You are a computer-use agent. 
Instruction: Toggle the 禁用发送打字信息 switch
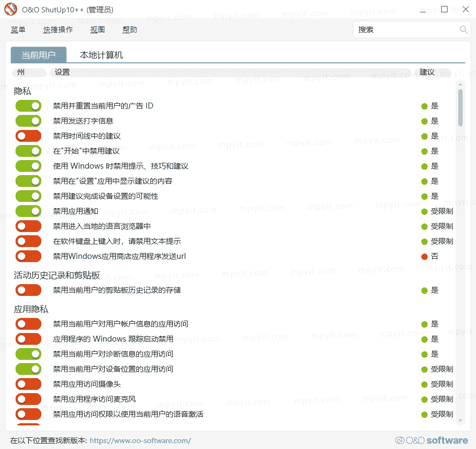coord(28,121)
